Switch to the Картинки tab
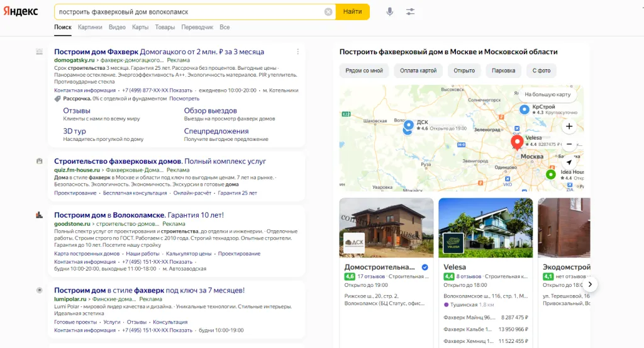 90,27
